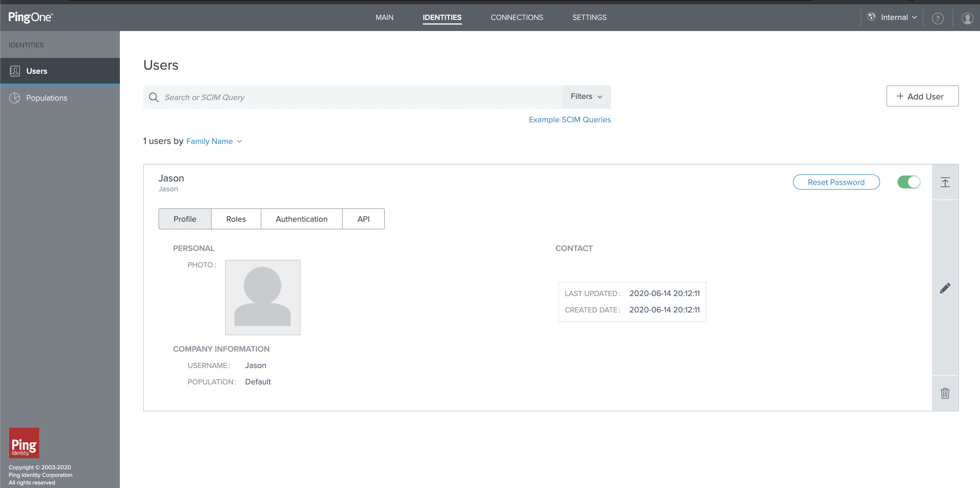
Task: Delete the user via trash icon
Action: coord(946,394)
